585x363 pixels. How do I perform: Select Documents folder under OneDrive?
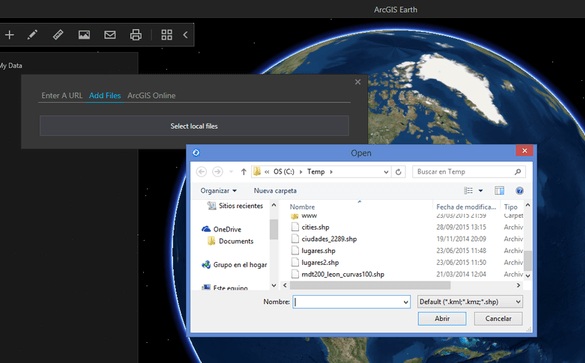click(231, 241)
